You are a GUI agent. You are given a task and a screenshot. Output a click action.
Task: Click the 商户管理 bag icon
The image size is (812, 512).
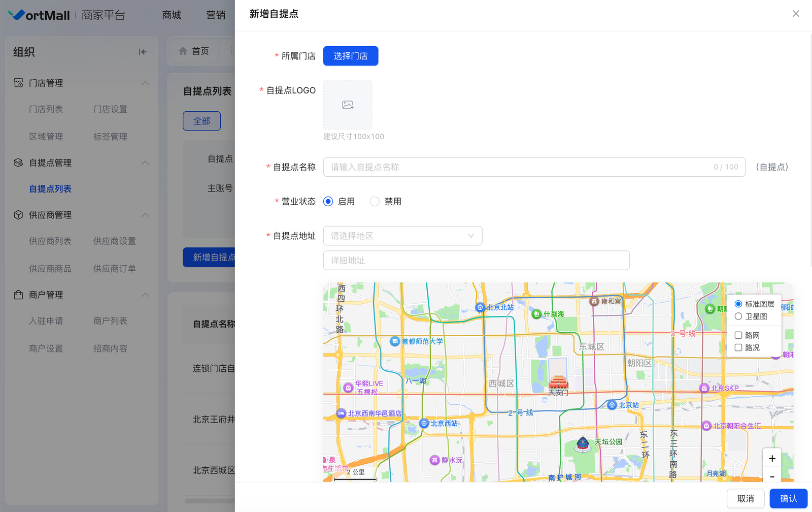coord(18,295)
